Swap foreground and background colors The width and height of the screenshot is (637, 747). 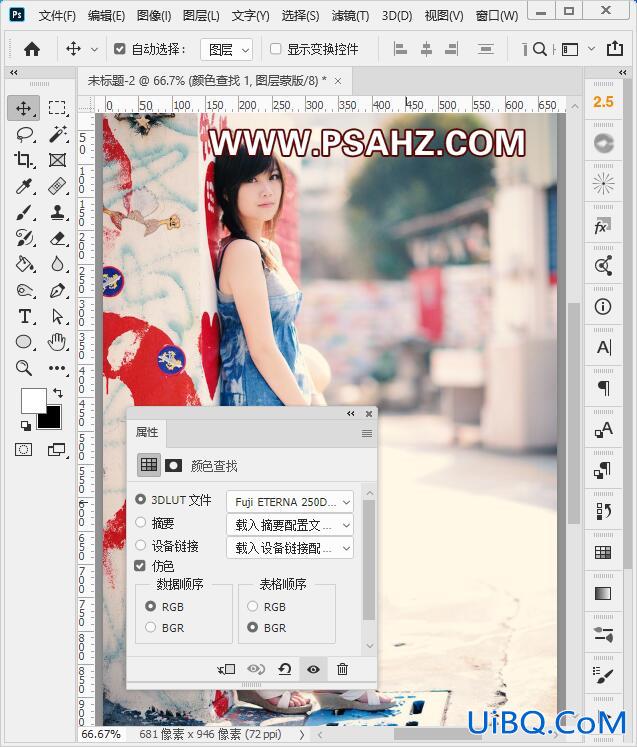[x=58, y=393]
